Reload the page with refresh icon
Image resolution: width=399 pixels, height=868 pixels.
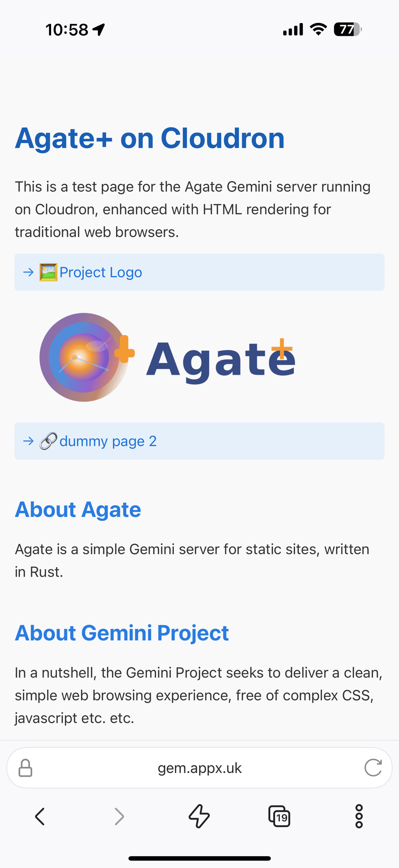pyautogui.click(x=373, y=768)
